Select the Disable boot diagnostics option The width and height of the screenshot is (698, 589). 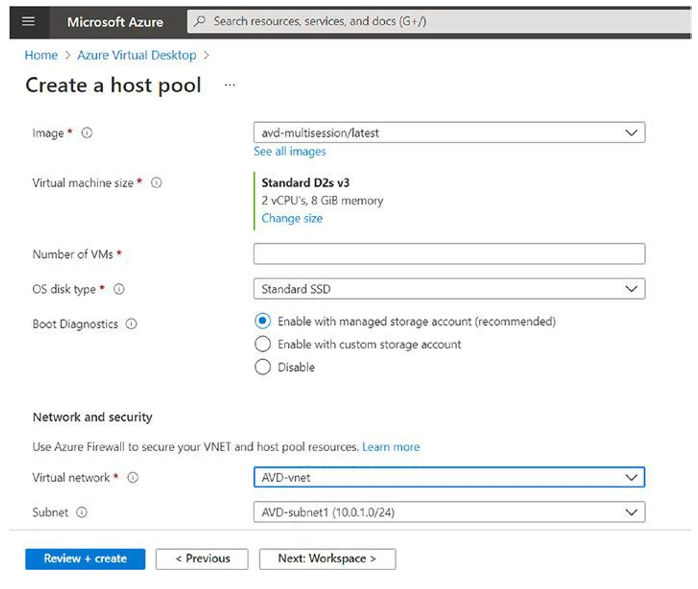click(x=263, y=367)
